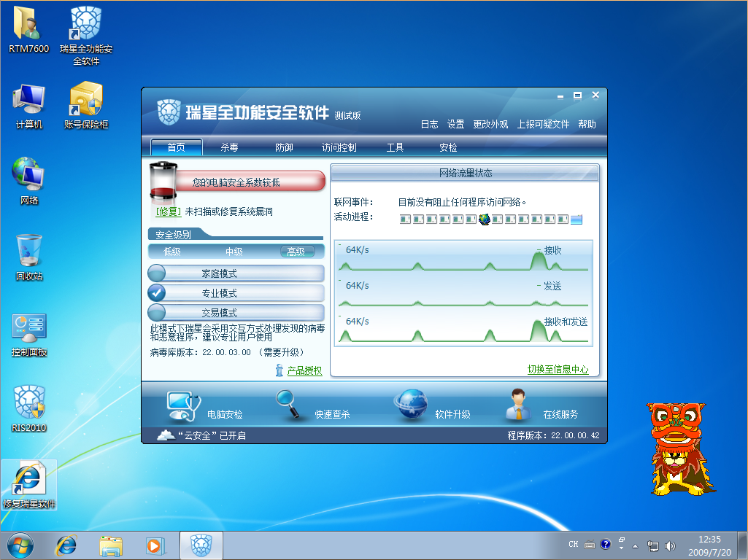Viewport: 748px width, 560px height.
Task: Launch Internet Explorer from taskbar
Action: (66, 545)
